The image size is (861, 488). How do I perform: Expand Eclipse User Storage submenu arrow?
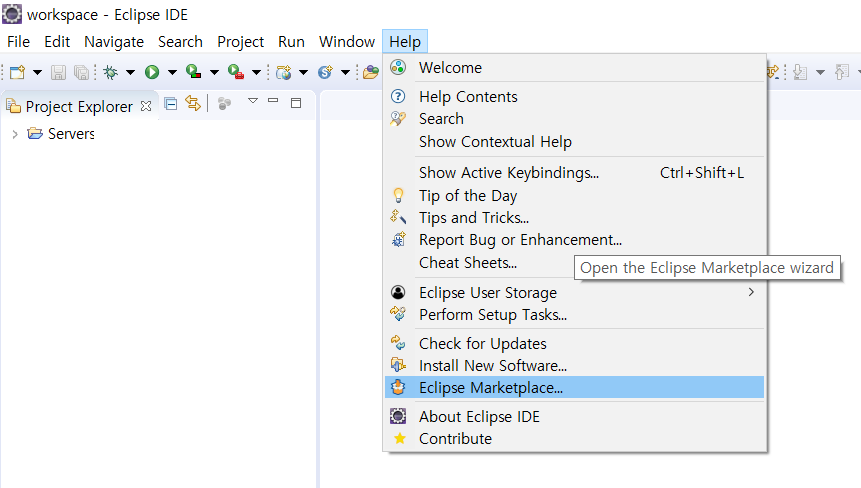(x=751, y=292)
